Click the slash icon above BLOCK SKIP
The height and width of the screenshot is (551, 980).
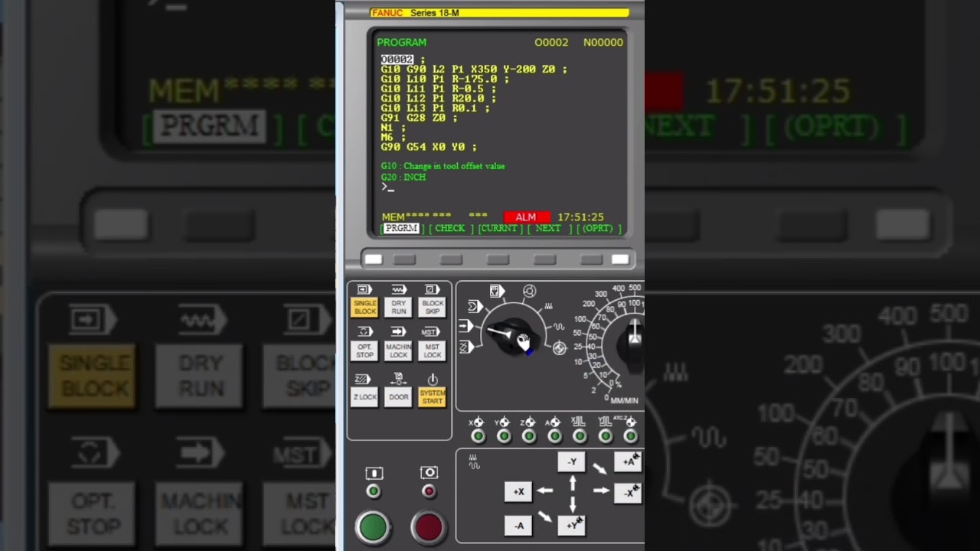[433, 289]
